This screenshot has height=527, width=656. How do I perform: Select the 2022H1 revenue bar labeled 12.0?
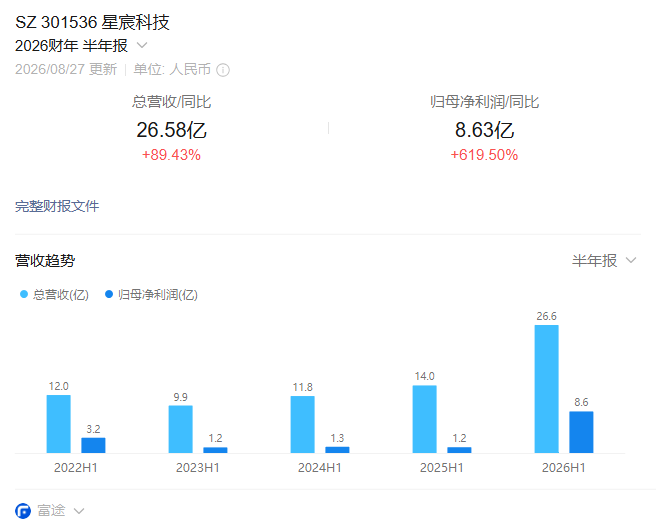(x=59, y=424)
